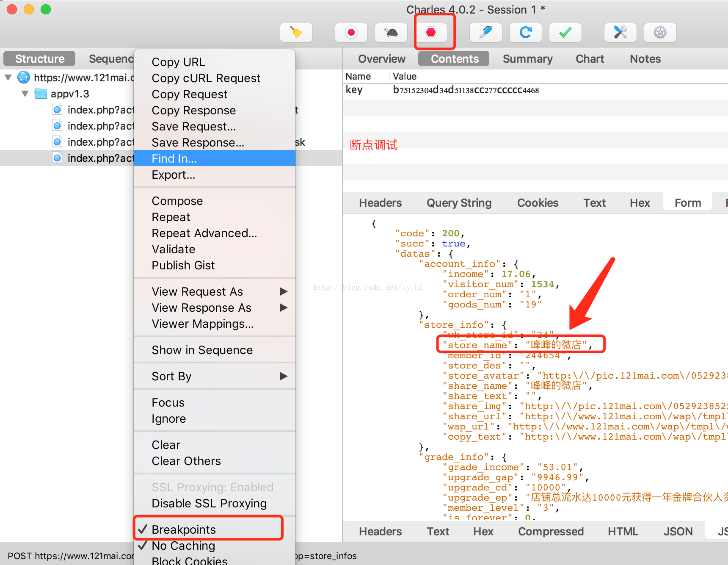Expand the Sort By submenu
Screen dimensions: 728x565
click(215, 376)
